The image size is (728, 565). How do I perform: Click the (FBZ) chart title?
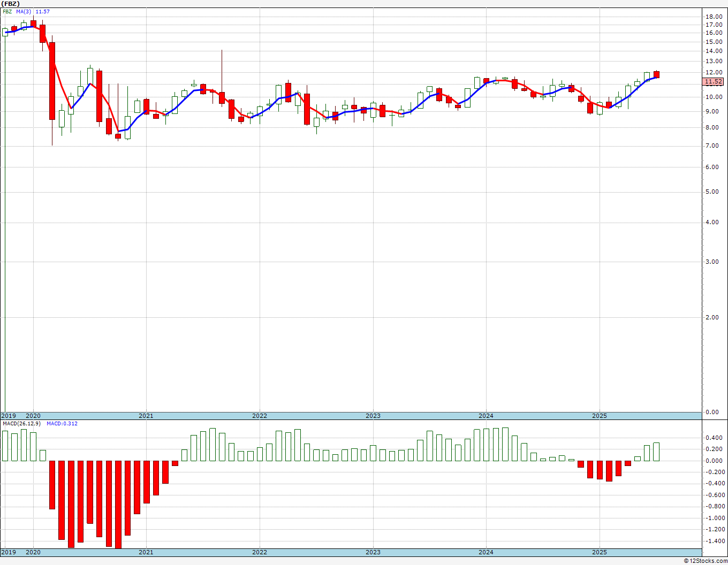pyautogui.click(x=11, y=3)
